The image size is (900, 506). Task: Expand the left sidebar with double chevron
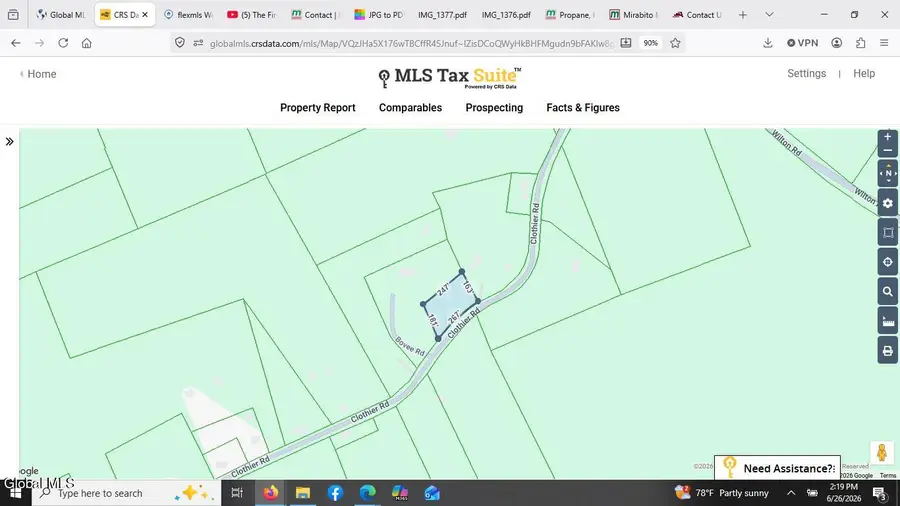(x=9, y=142)
